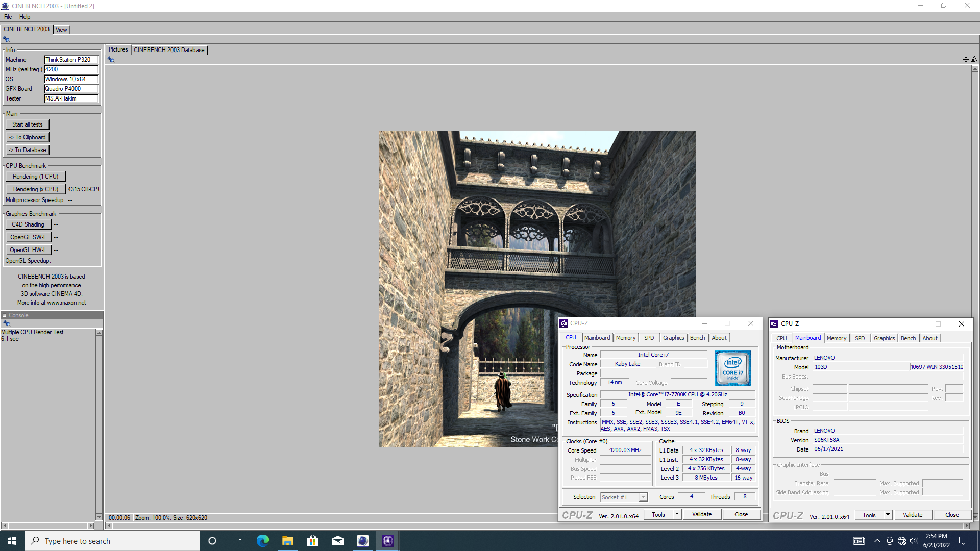Click the move arrows icon in Pictures panel
980x551 pixels.
pyautogui.click(x=966, y=60)
